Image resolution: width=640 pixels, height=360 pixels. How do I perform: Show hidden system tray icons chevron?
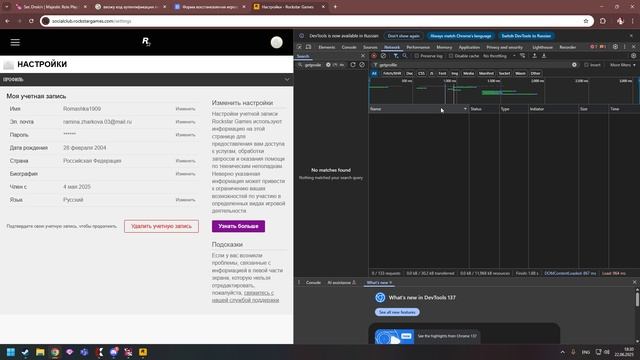[562, 352]
